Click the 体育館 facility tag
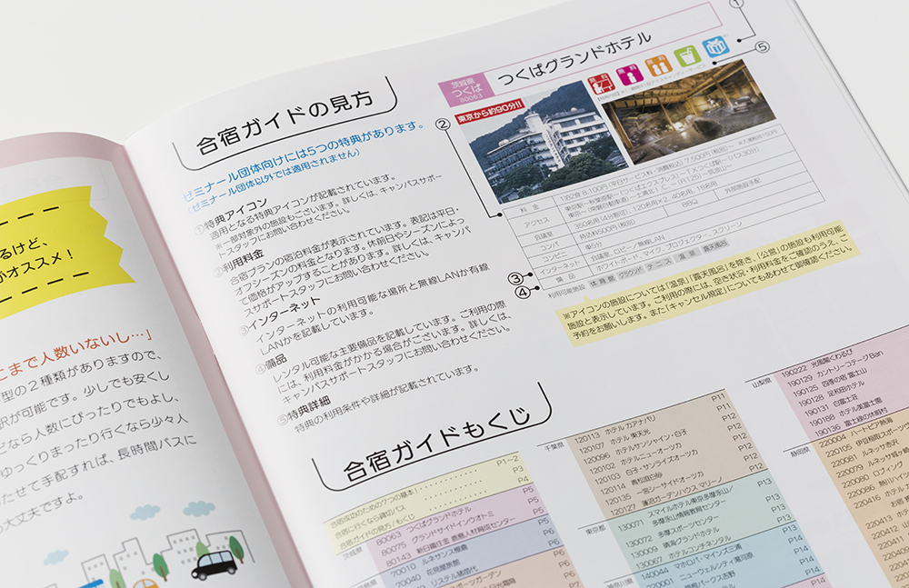The height and width of the screenshot is (588, 909). click(x=601, y=282)
